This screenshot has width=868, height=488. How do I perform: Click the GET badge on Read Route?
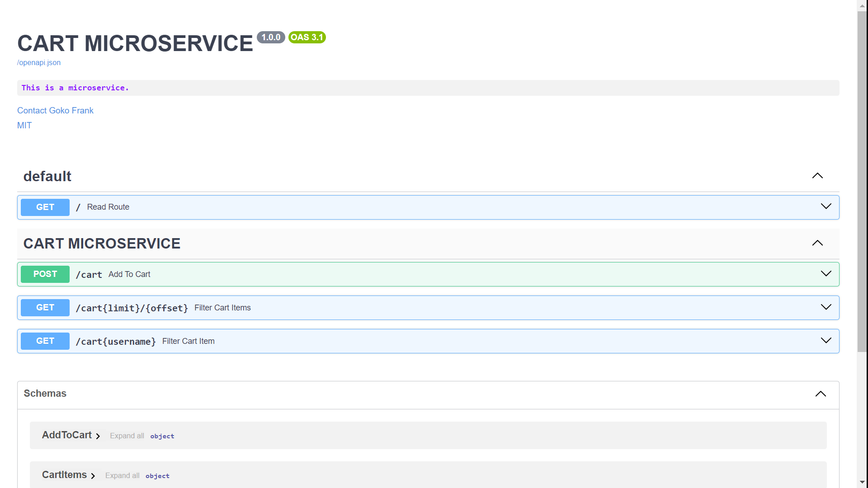click(x=45, y=207)
